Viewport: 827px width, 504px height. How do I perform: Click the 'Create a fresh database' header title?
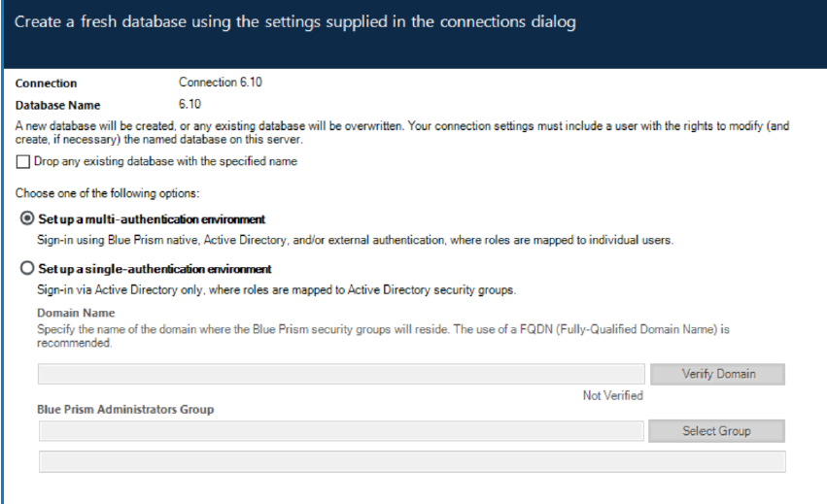click(x=294, y=23)
